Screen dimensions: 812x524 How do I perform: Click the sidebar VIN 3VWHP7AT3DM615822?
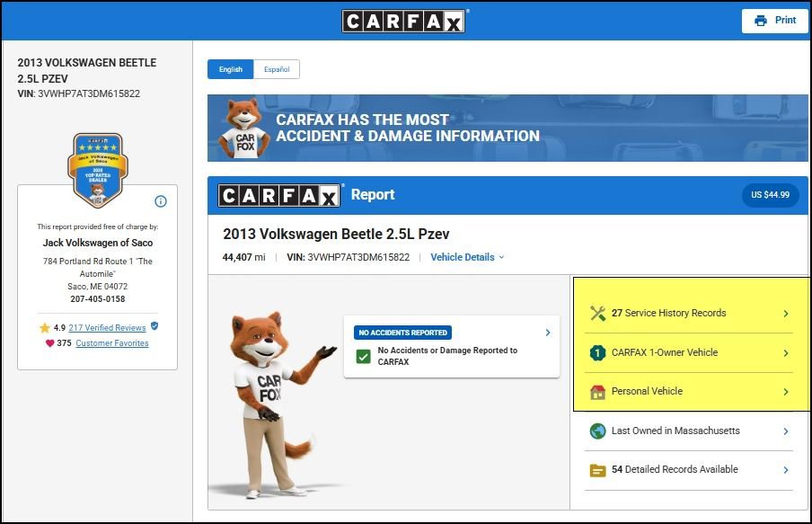(79, 93)
